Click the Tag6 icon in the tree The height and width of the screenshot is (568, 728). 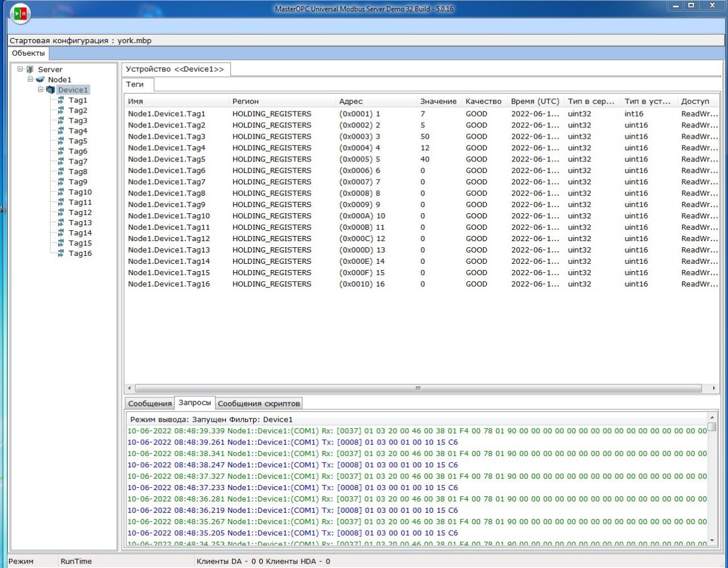pyautogui.click(x=61, y=151)
